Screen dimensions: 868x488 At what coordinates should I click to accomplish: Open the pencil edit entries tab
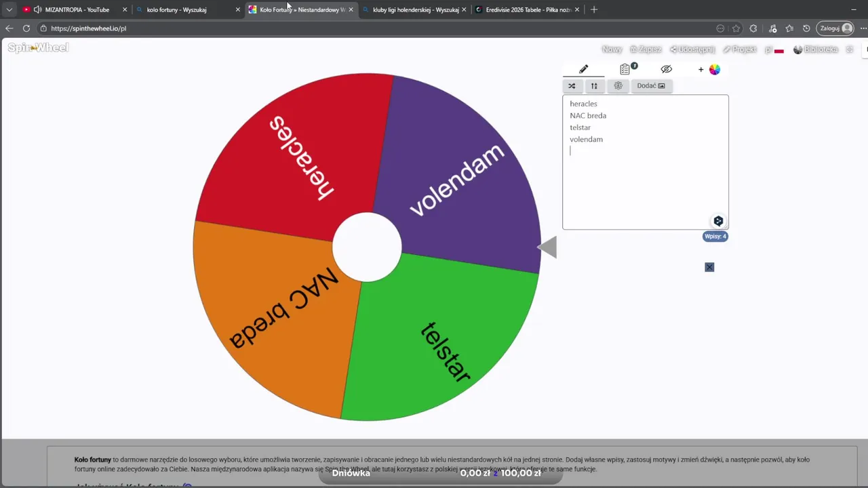click(583, 69)
